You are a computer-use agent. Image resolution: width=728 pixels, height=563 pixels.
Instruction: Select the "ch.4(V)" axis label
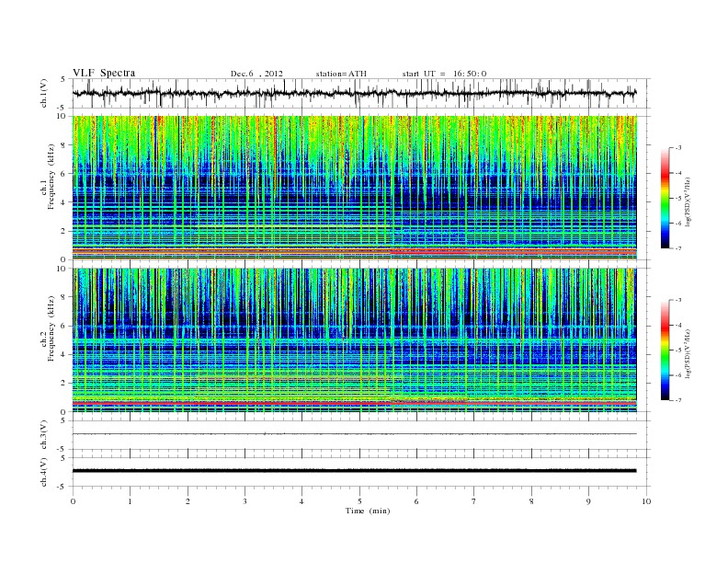43,472
